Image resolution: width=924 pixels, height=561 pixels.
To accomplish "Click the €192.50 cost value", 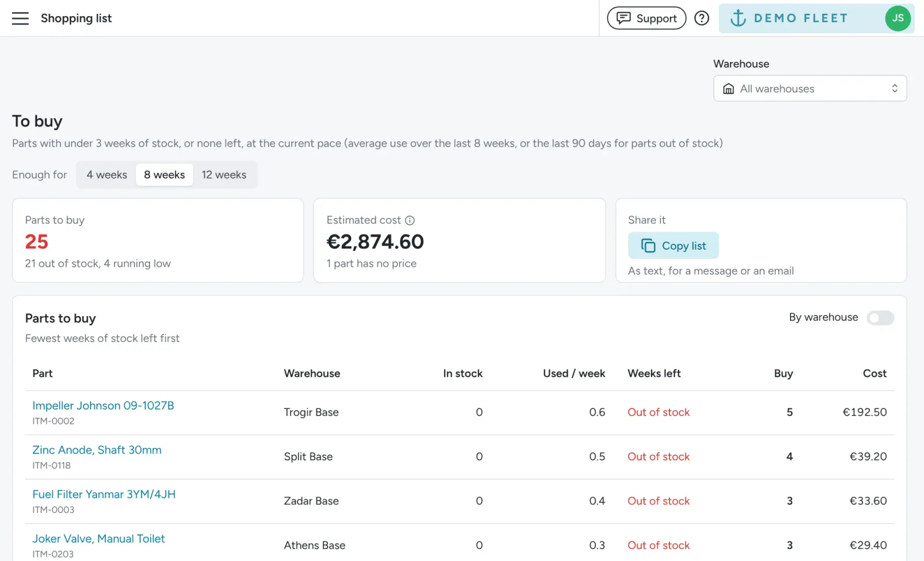I will [865, 413].
